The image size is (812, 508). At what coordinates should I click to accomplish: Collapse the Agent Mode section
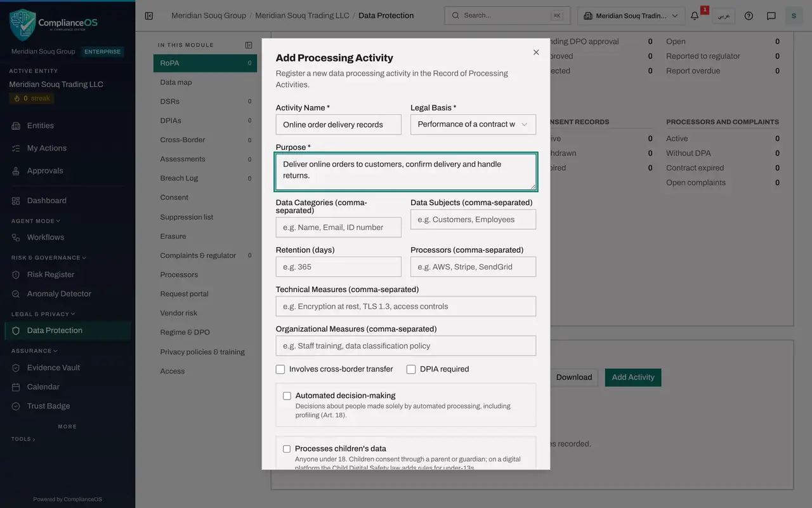pos(36,221)
